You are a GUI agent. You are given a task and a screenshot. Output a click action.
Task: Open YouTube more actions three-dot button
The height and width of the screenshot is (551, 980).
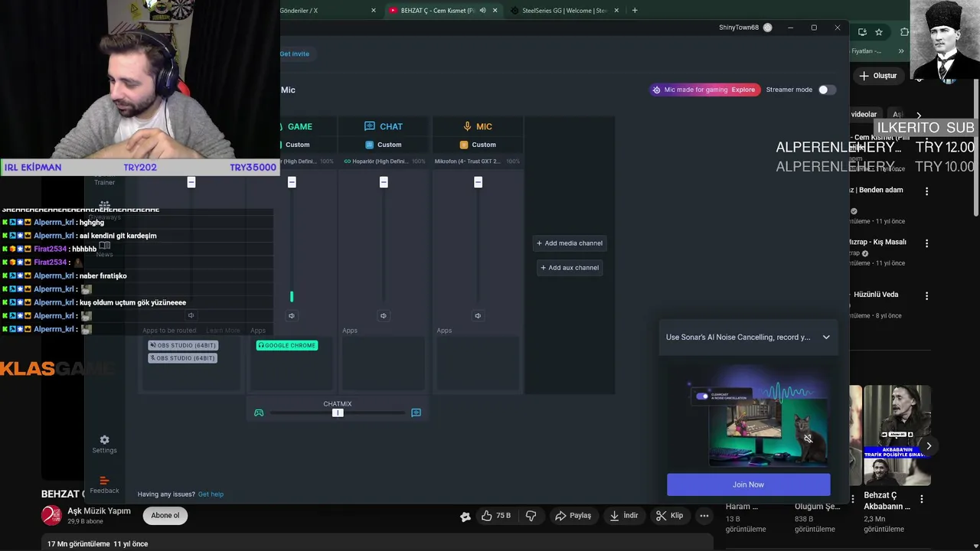(x=704, y=516)
